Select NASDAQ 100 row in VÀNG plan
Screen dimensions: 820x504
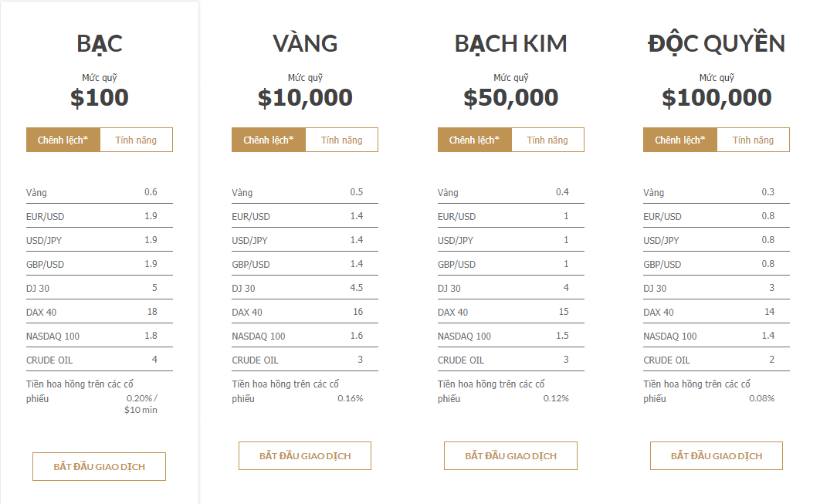305,336
